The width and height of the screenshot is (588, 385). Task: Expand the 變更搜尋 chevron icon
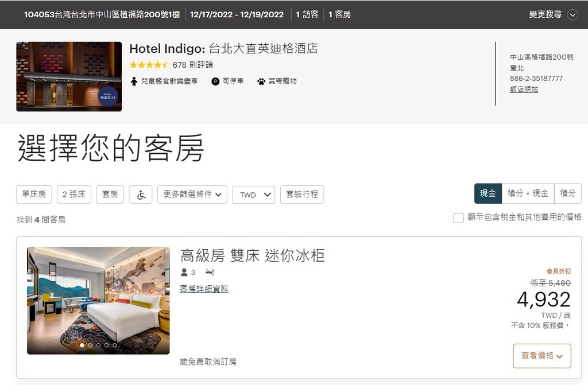tap(572, 15)
